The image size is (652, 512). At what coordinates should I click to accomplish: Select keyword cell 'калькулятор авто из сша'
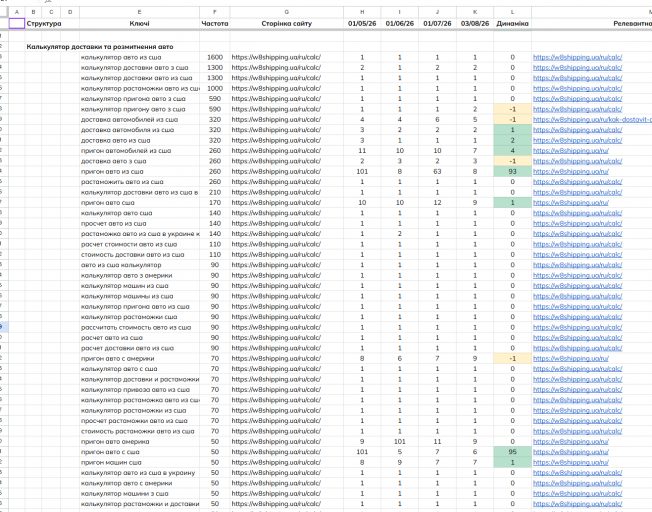point(139,57)
